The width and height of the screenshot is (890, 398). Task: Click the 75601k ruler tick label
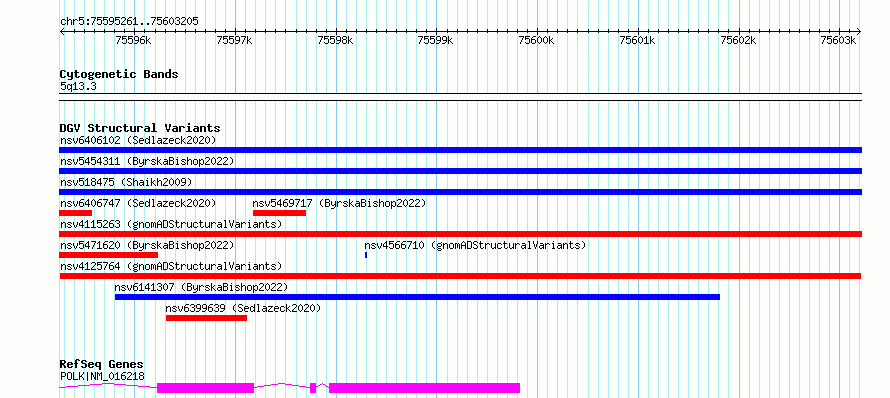click(x=637, y=40)
